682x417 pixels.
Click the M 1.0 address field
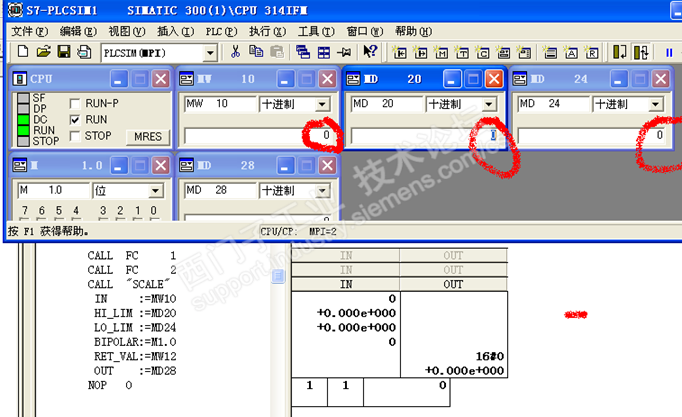[x=53, y=190]
